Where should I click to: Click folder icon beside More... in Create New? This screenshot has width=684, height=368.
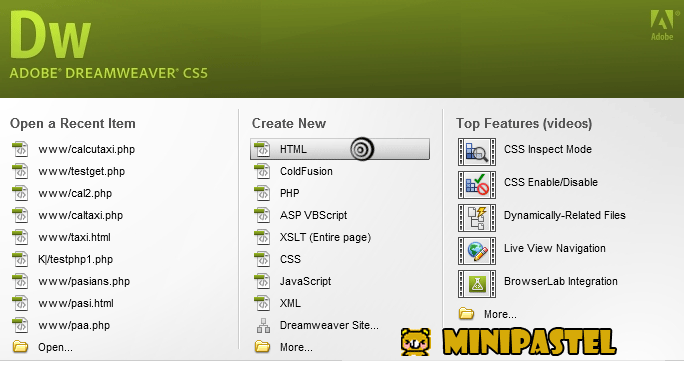[262, 347]
